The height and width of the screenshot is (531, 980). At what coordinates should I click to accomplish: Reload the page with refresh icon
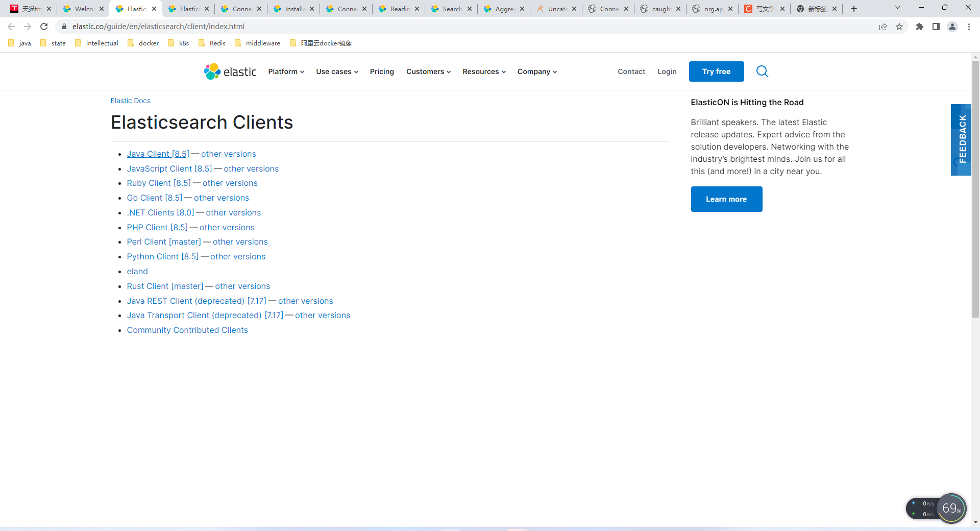44,27
